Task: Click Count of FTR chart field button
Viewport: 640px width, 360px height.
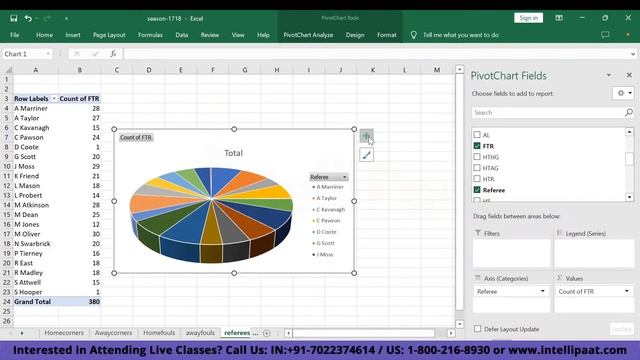Action: pos(136,137)
